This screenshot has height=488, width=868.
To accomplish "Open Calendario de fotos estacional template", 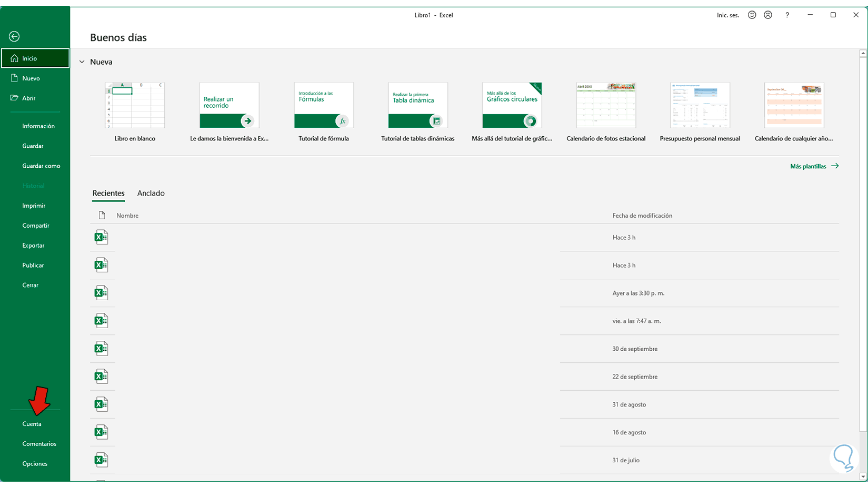I will [606, 111].
